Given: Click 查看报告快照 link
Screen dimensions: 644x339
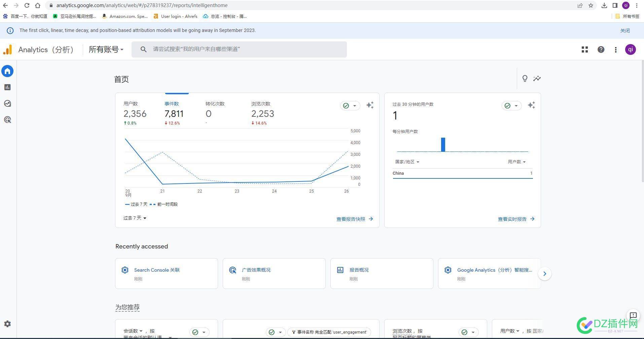Looking at the screenshot, I should (355, 219).
